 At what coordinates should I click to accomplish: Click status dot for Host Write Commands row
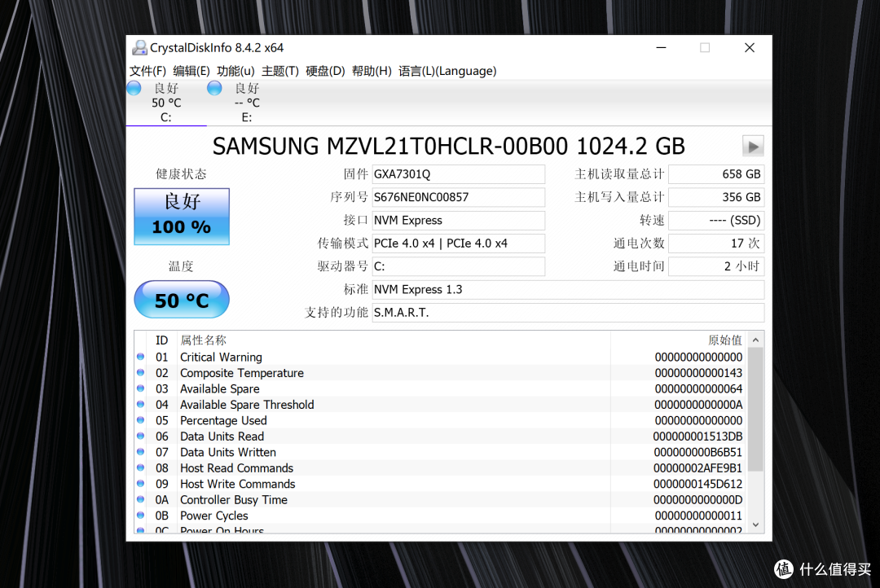[x=140, y=483]
